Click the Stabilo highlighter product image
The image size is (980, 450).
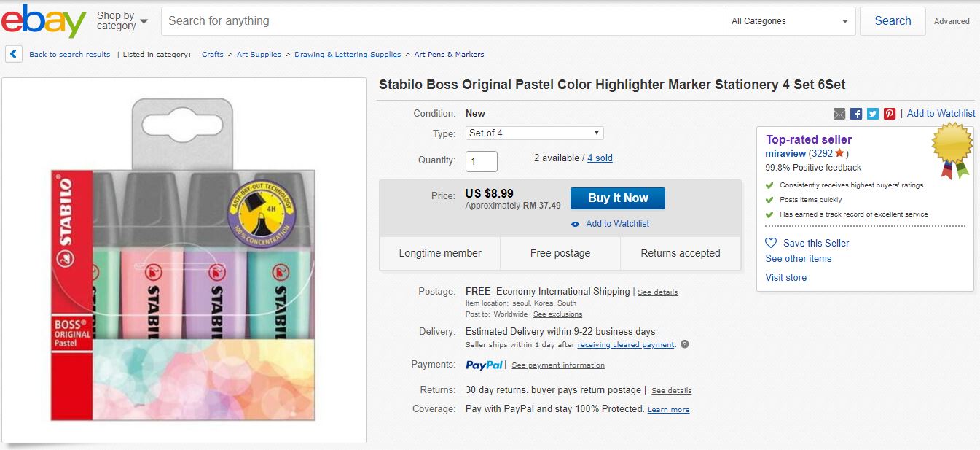(x=184, y=260)
